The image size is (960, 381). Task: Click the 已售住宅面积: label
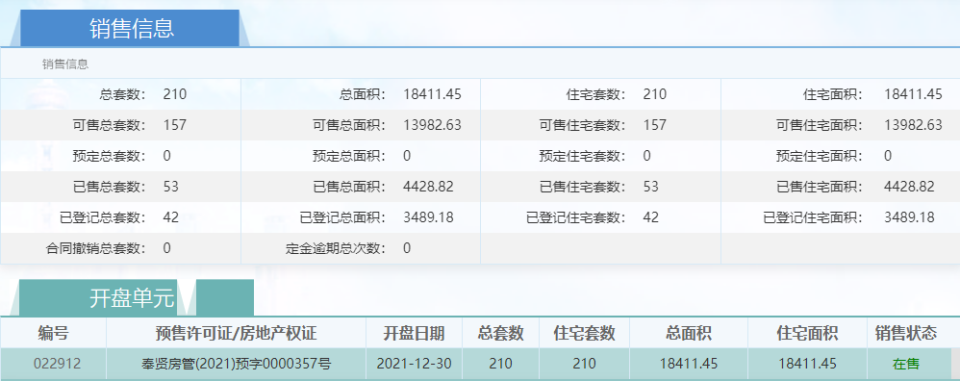[820, 187]
